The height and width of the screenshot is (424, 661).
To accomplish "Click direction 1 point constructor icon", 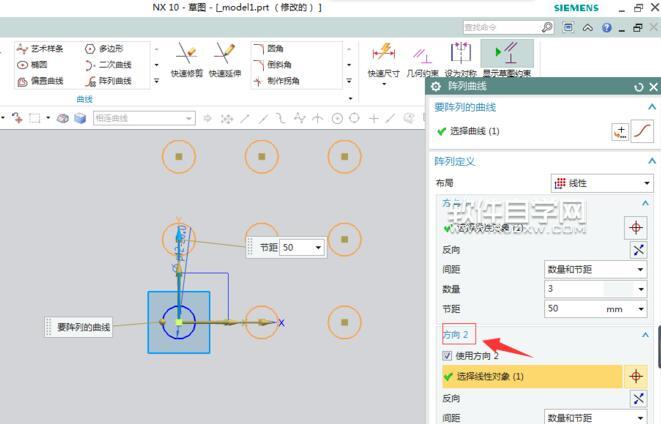I will click(x=636, y=228).
